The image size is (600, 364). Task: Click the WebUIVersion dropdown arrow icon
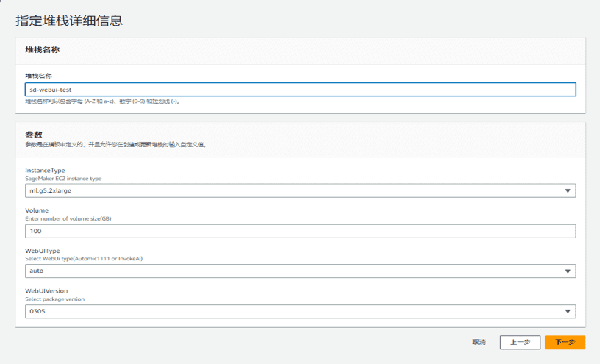(x=568, y=311)
